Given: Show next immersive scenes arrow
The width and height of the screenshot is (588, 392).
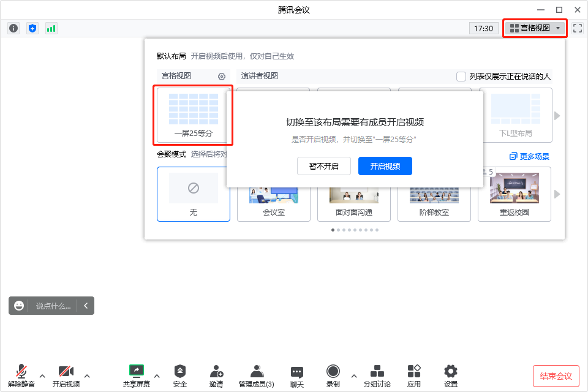Looking at the screenshot, I should pos(557,194).
